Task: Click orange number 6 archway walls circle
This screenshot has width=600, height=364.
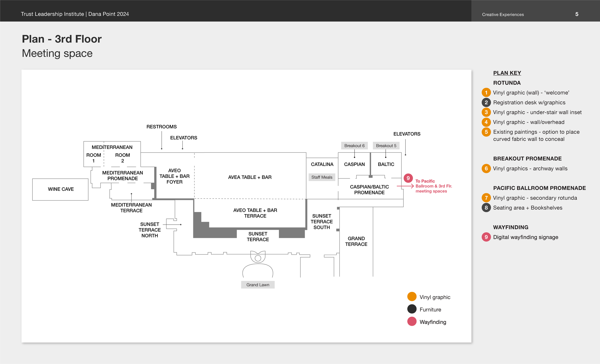Action: click(x=486, y=168)
